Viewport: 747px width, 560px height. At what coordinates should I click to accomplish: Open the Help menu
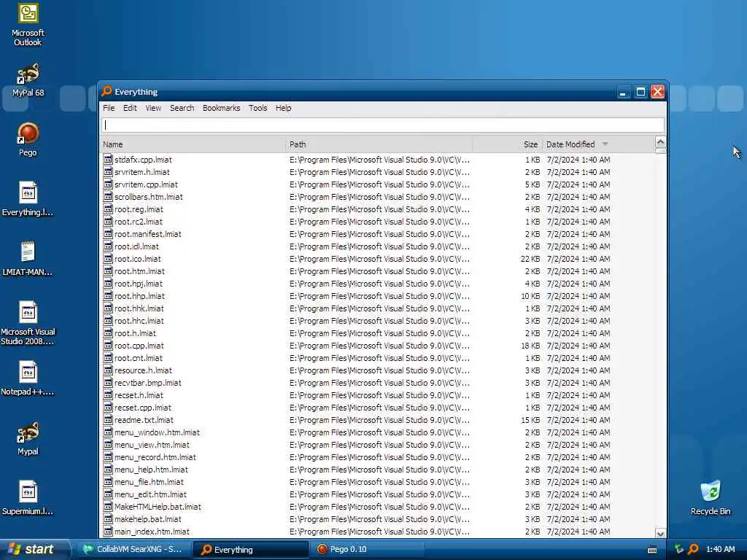tap(283, 108)
